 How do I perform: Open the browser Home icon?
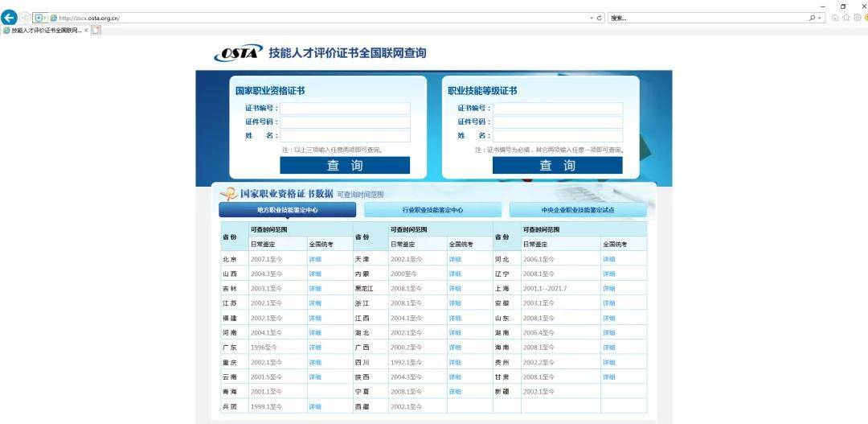tap(835, 18)
